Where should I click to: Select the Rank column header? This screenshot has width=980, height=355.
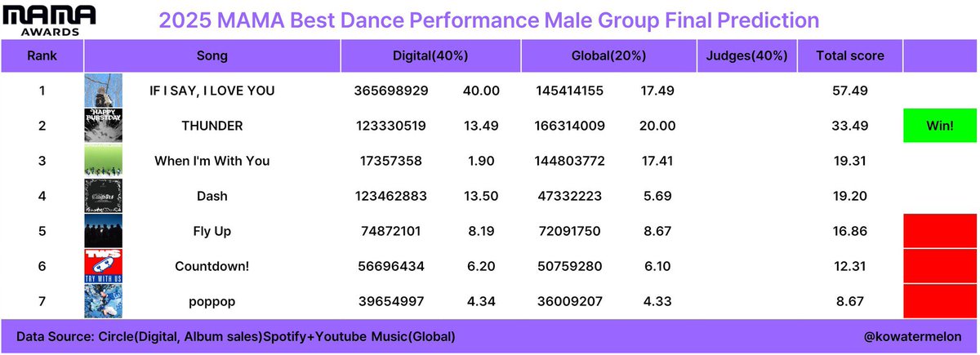click(x=42, y=56)
